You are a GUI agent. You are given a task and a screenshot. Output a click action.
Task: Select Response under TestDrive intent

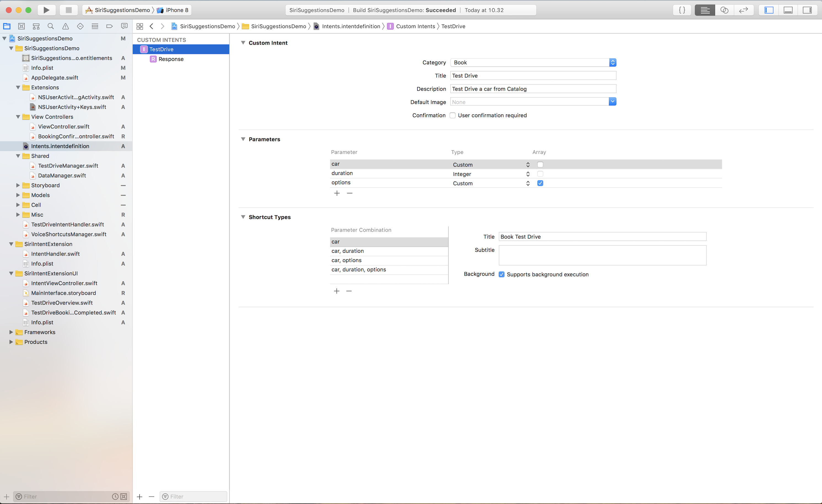click(x=171, y=59)
